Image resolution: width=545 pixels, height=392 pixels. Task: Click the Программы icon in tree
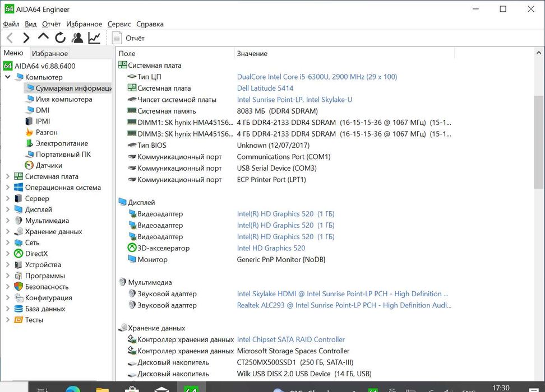pos(19,276)
